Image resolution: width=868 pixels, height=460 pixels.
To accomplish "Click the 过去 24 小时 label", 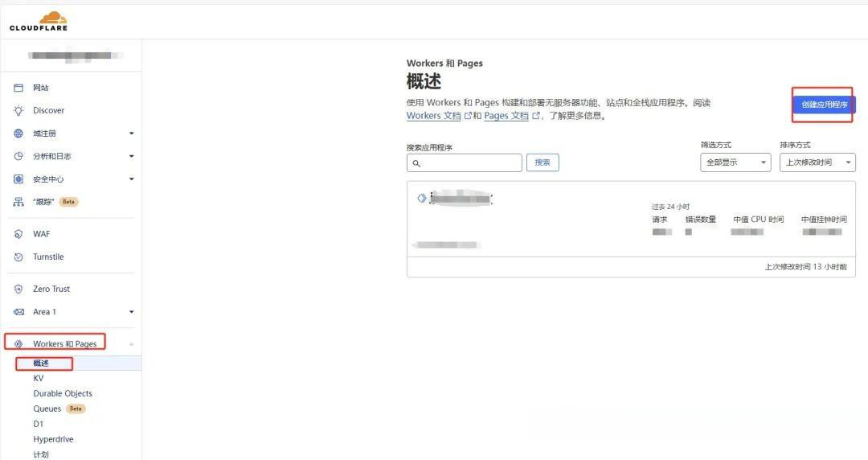I will click(x=670, y=207).
